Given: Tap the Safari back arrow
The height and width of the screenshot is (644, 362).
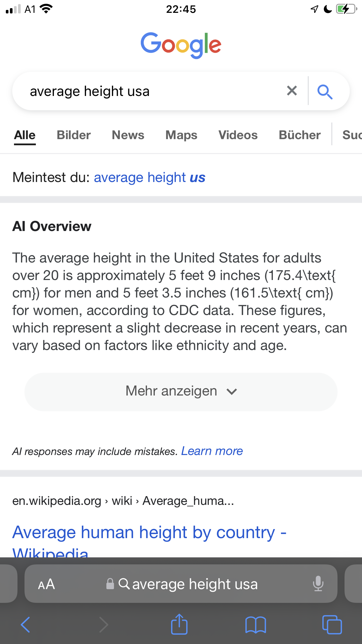Looking at the screenshot, I should tap(26, 624).
